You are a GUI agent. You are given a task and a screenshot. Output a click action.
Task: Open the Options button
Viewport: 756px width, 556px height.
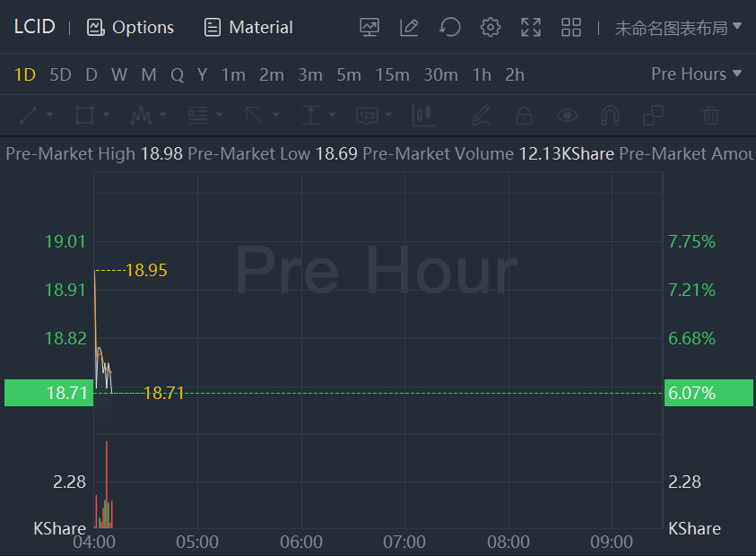coord(131,28)
